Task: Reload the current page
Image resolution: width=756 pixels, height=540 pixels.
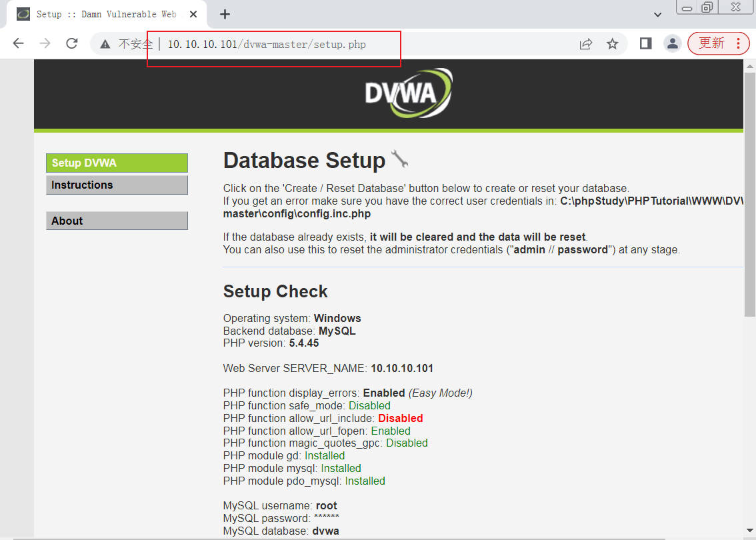Action: tap(72, 43)
